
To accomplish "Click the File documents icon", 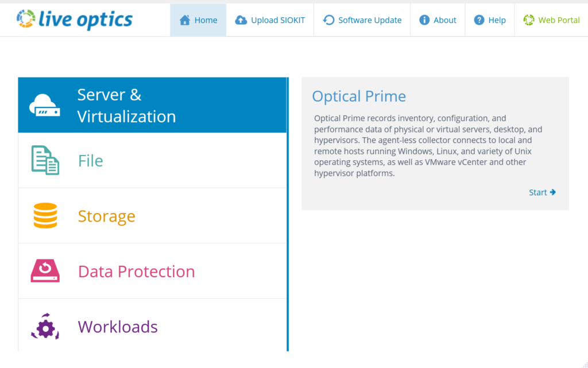I will point(45,160).
